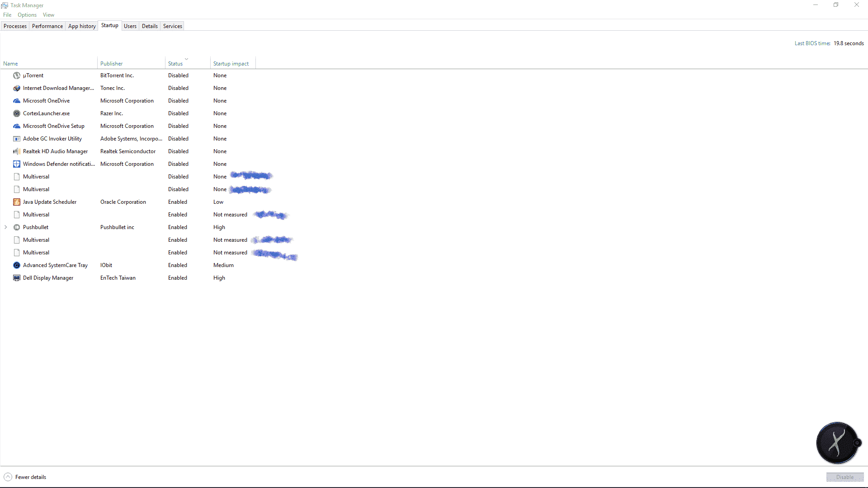This screenshot has width=868, height=488.
Task: Click the Internet Download Manager icon
Action: pyautogui.click(x=17, y=88)
